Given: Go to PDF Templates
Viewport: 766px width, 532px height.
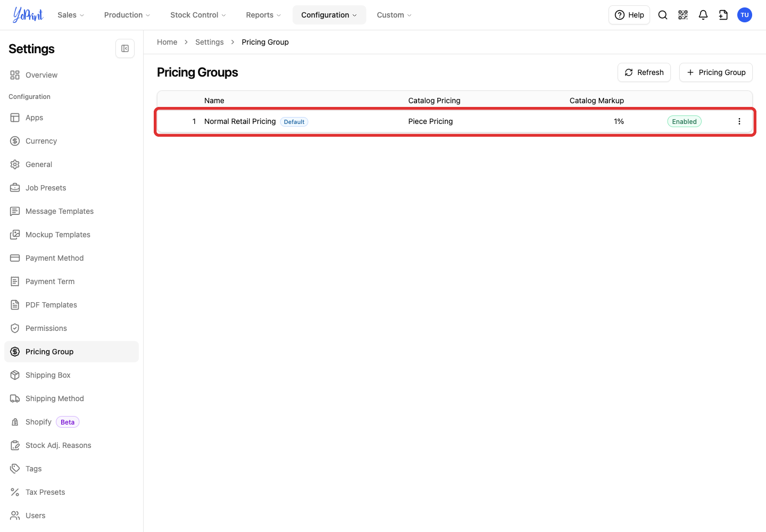Looking at the screenshot, I should coord(71,305).
